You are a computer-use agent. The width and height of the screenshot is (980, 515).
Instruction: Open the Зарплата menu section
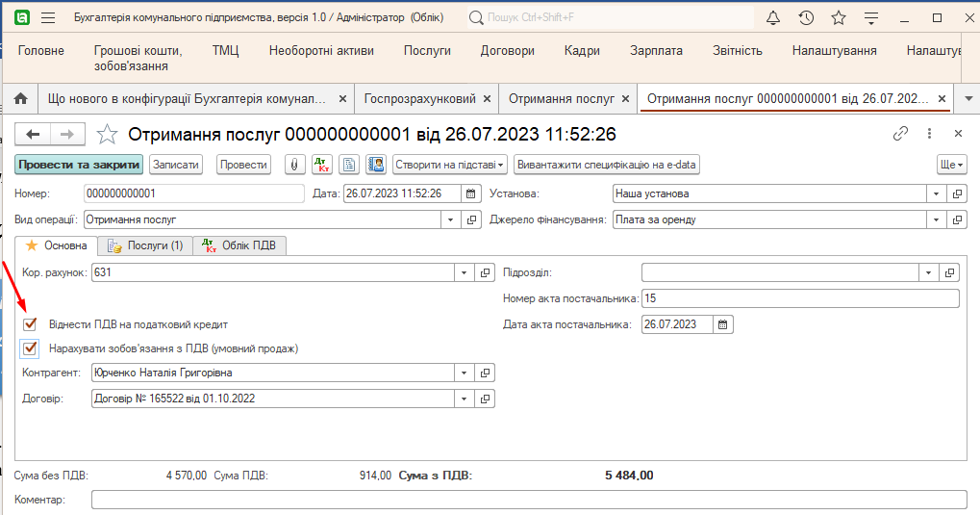pyautogui.click(x=656, y=51)
